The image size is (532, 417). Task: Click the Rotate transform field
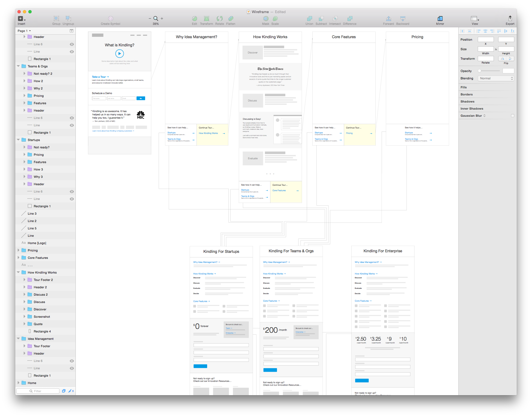coord(486,59)
